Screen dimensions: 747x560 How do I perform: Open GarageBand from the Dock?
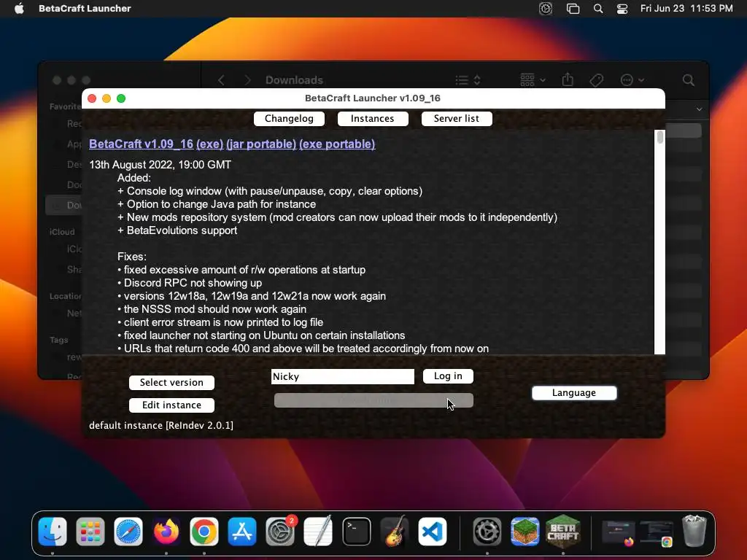pyautogui.click(x=395, y=532)
